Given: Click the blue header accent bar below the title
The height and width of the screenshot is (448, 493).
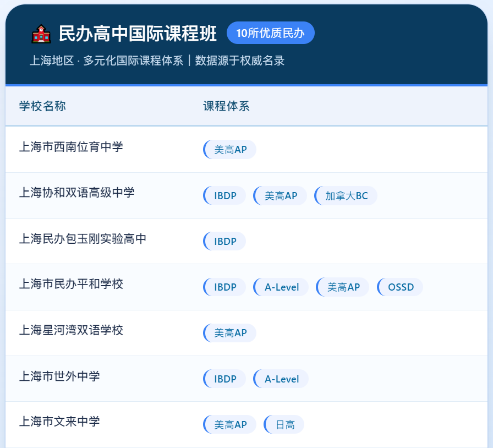Looking at the screenshot, I should click(246, 84).
